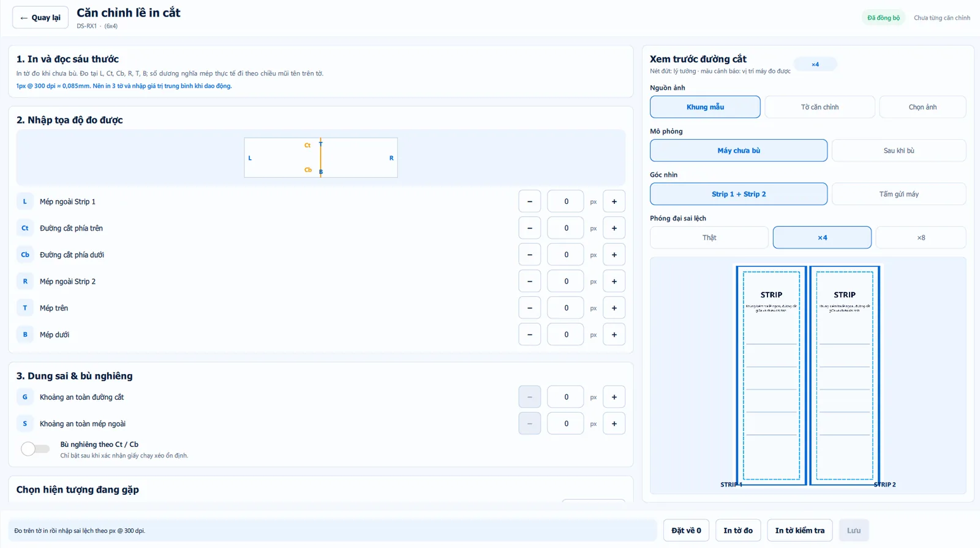Select Khung mẫu as image source
The image size is (980, 548).
tap(705, 107)
